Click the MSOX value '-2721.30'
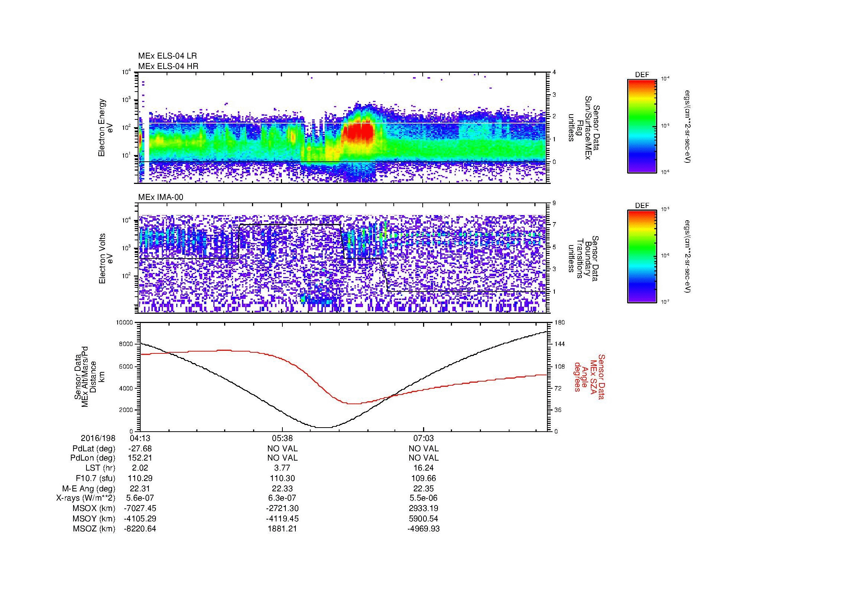Screen dimensions: 868x613 click(x=282, y=508)
